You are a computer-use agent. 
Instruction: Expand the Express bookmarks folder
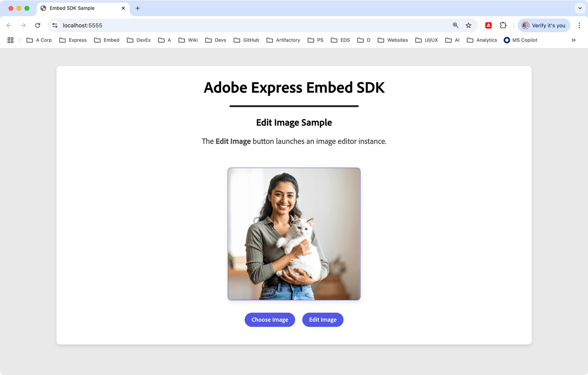coord(73,40)
